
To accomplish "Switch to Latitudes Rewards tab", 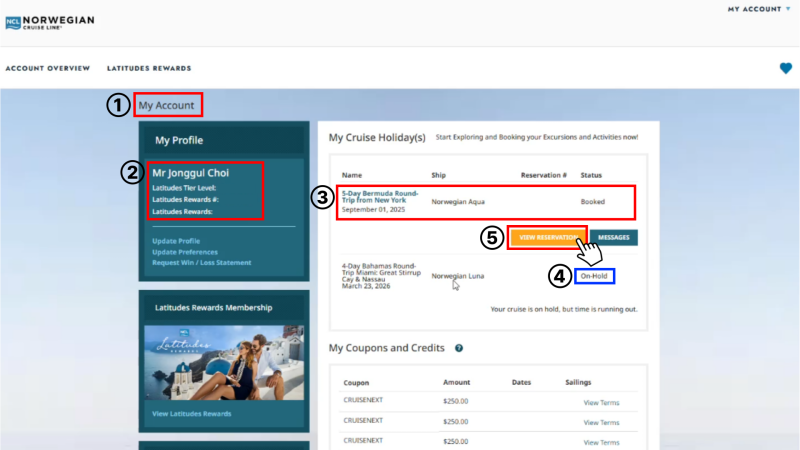I will [149, 68].
